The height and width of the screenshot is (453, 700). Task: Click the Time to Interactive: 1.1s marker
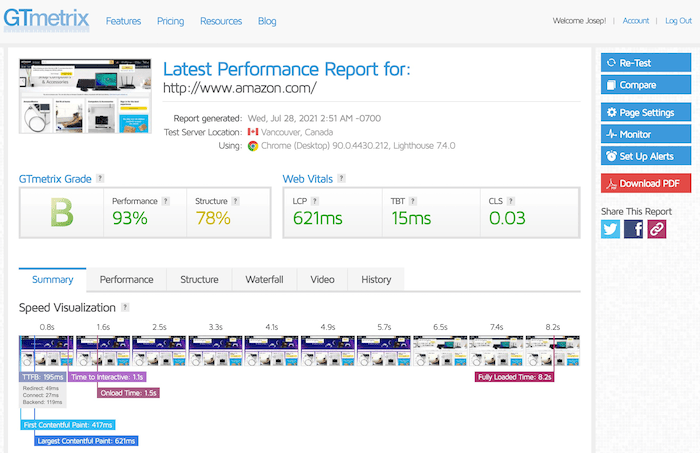click(107, 377)
